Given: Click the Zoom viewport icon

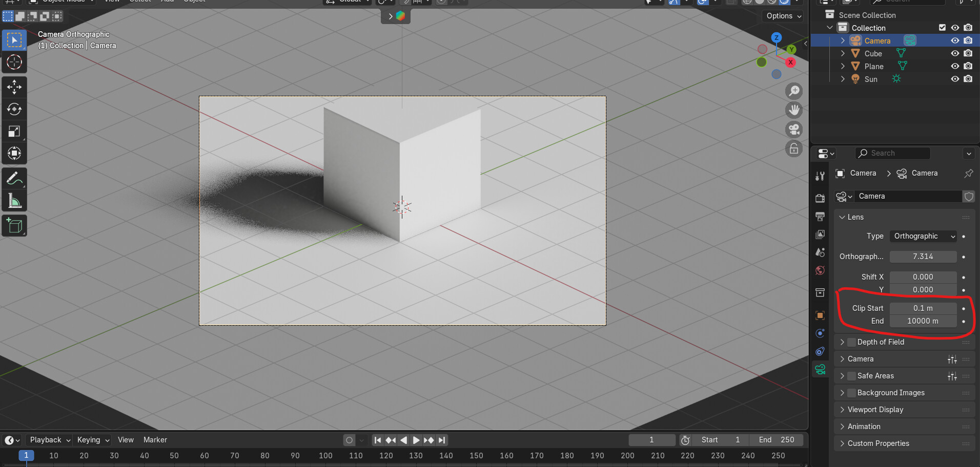Looking at the screenshot, I should (794, 91).
